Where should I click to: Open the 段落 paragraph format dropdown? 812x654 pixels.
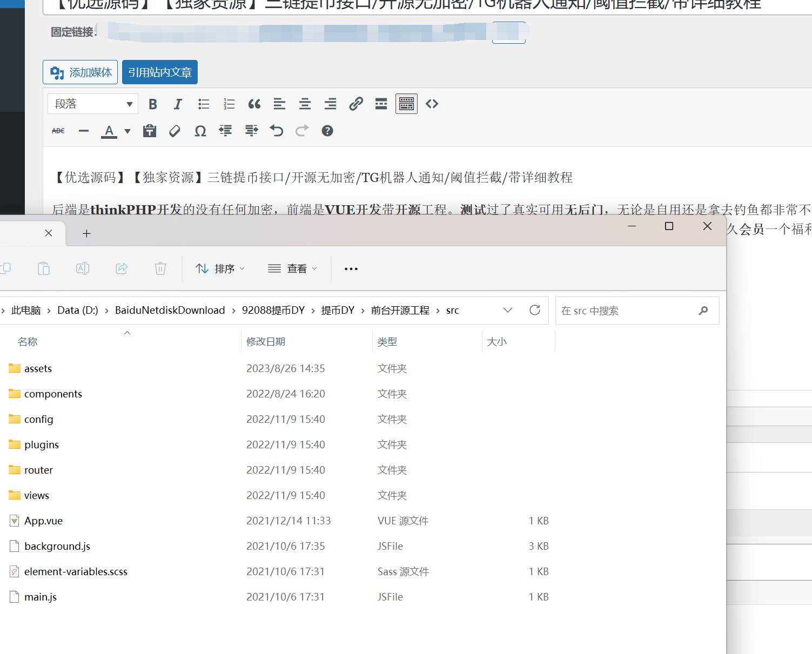pyautogui.click(x=93, y=104)
